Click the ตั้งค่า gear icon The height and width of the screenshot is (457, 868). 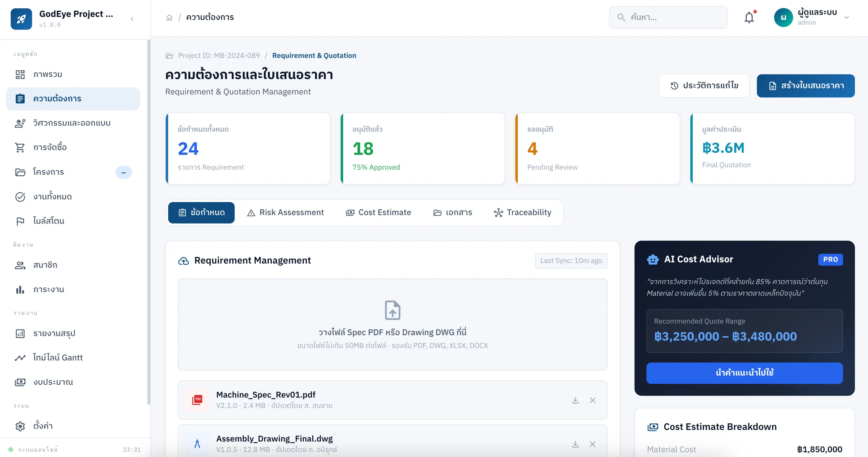pyautogui.click(x=20, y=426)
